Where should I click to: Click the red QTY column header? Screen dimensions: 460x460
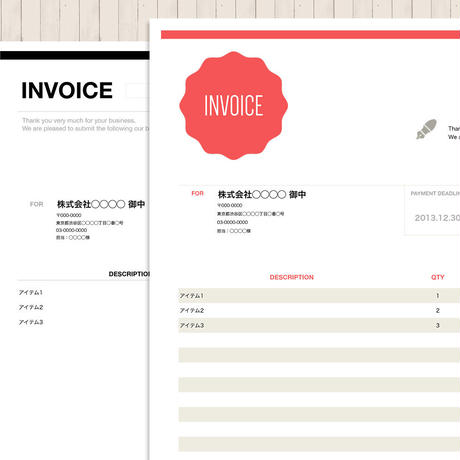pos(438,277)
